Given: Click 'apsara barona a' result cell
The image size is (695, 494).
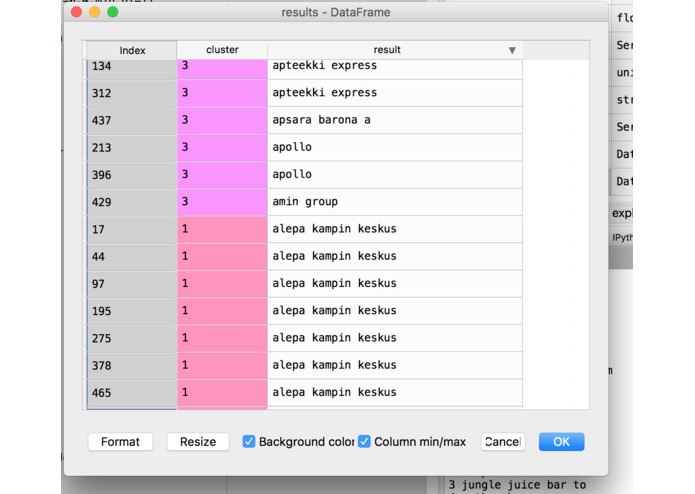Looking at the screenshot, I should pyautogui.click(x=395, y=120).
